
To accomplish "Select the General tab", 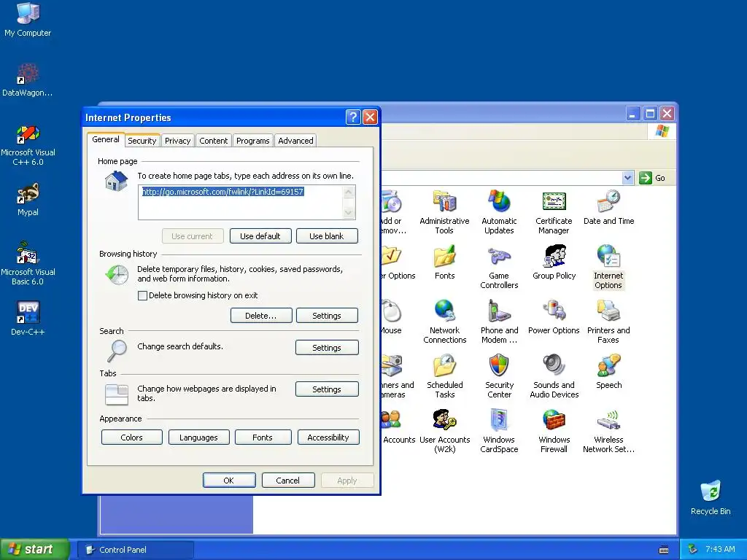I will click(106, 139).
